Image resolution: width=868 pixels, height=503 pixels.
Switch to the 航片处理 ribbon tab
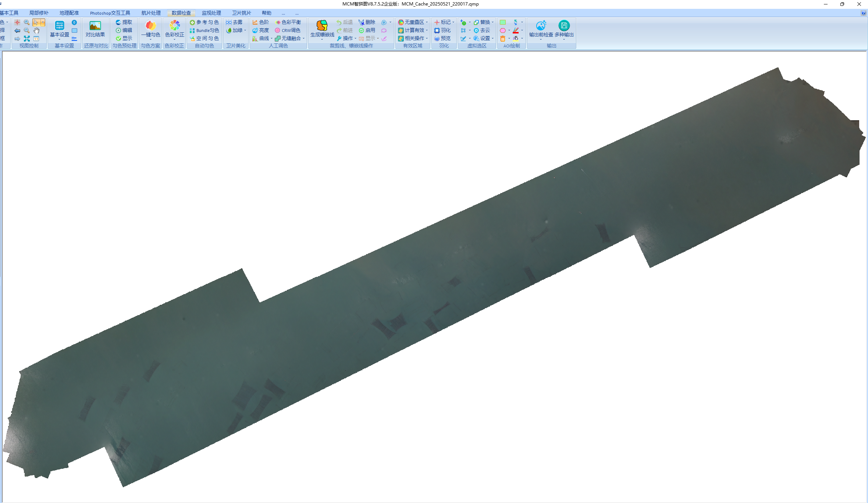click(151, 13)
